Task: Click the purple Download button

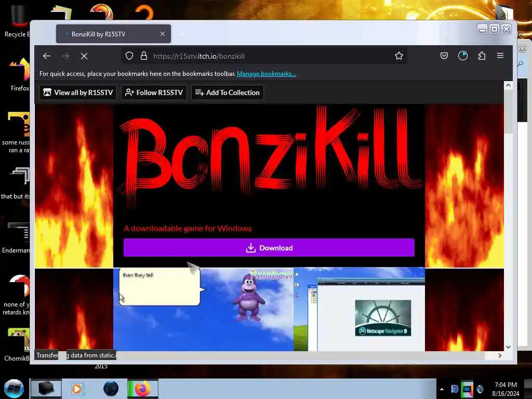Action: pyautogui.click(x=269, y=248)
